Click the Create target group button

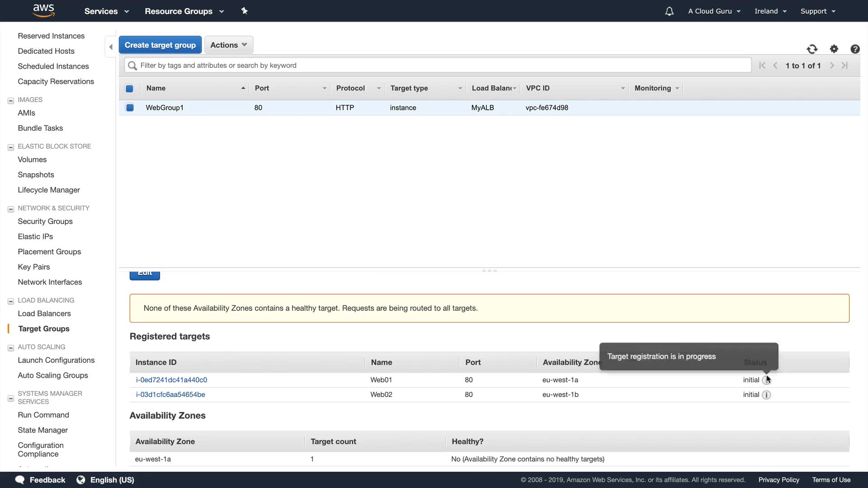click(160, 45)
